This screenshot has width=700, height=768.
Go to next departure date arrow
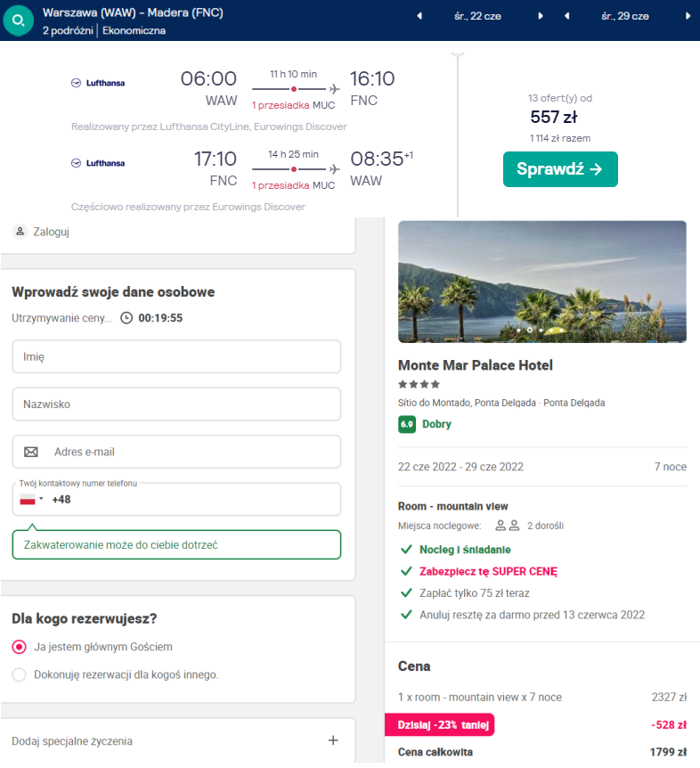coord(541,16)
